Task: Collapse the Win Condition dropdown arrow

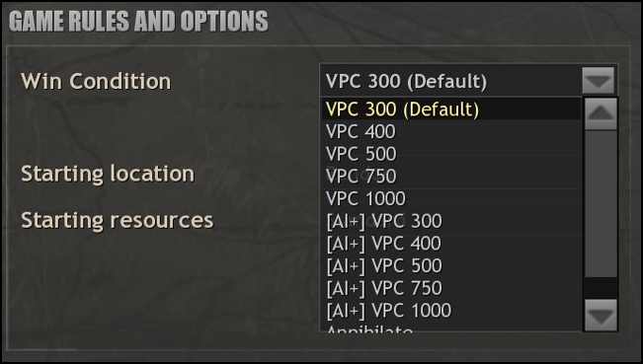Action: (x=598, y=81)
